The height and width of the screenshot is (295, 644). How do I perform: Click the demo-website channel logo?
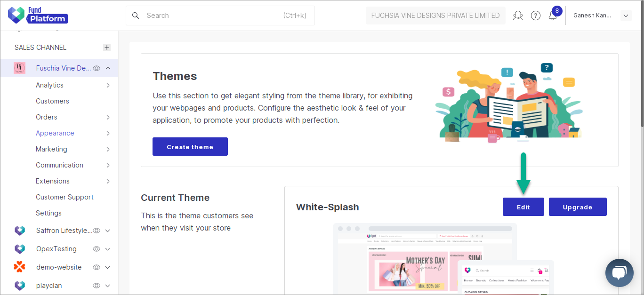point(19,267)
